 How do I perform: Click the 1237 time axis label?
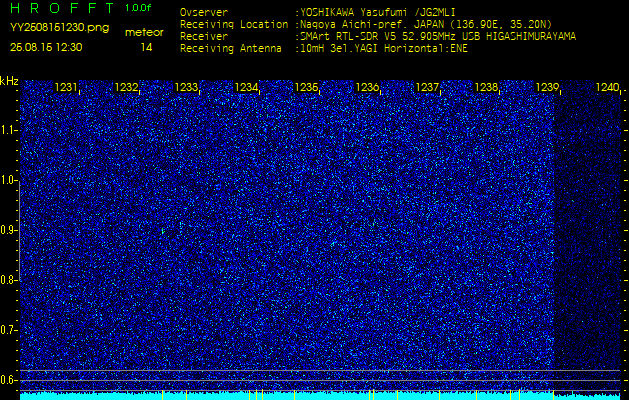pyautogui.click(x=427, y=87)
